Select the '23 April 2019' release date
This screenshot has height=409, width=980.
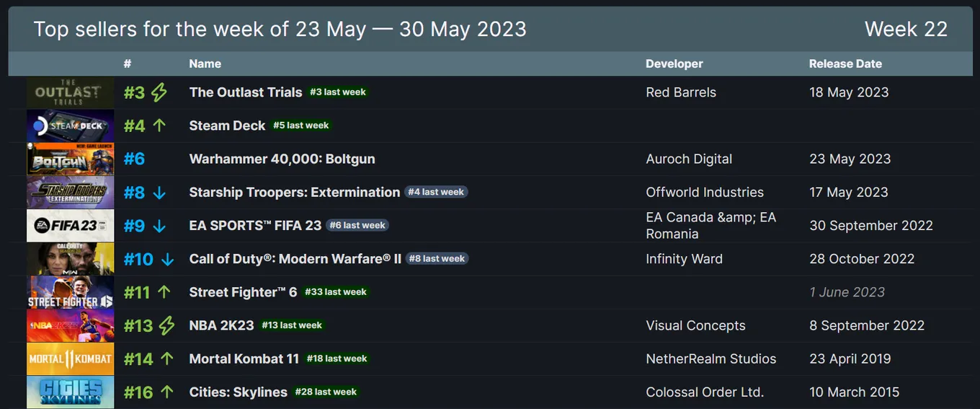[x=850, y=359]
